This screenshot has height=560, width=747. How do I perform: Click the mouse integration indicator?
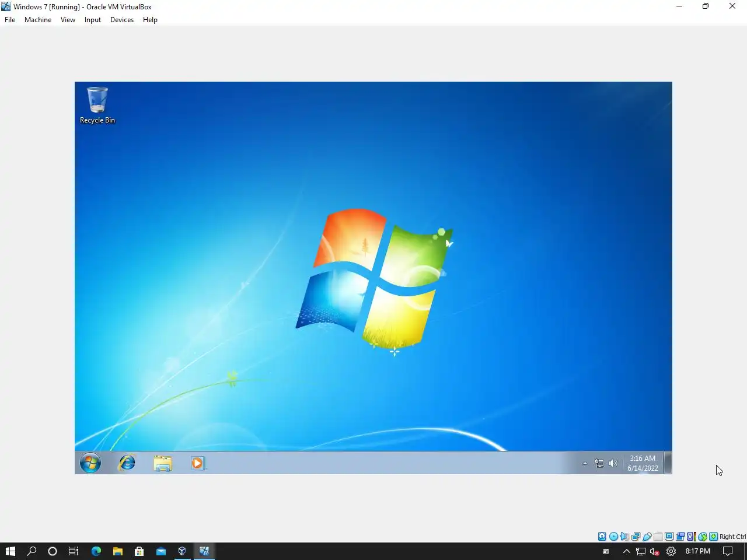[x=703, y=537]
